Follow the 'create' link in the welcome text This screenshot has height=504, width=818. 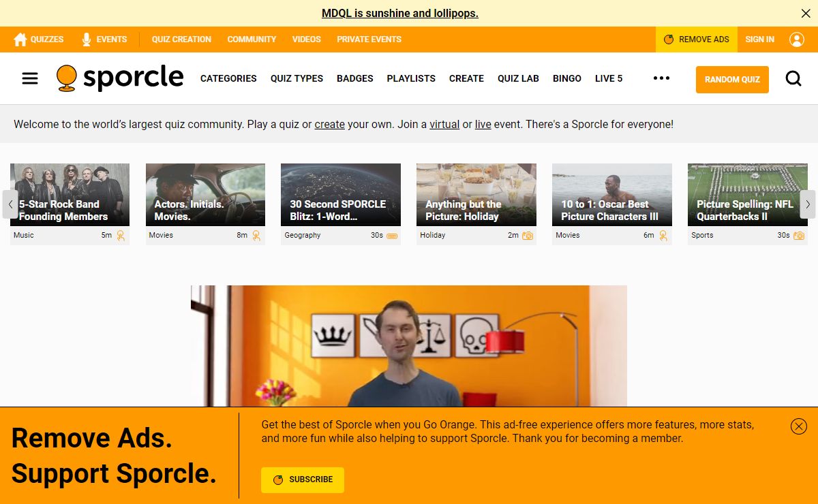tap(330, 125)
